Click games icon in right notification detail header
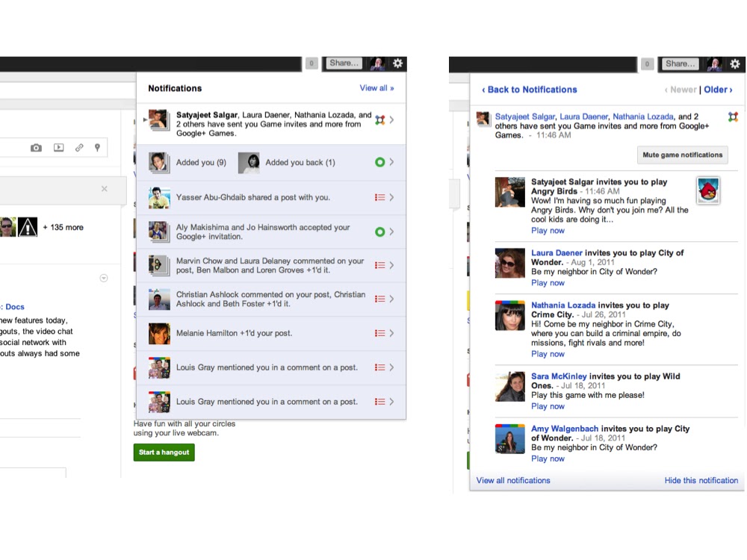 pos(734,116)
